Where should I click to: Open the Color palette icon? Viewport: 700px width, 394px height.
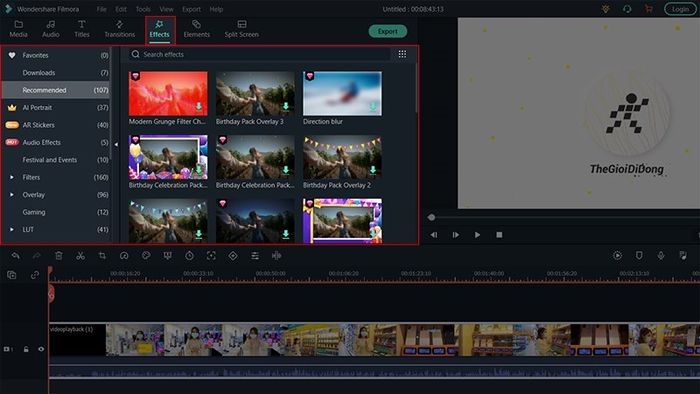(146, 256)
